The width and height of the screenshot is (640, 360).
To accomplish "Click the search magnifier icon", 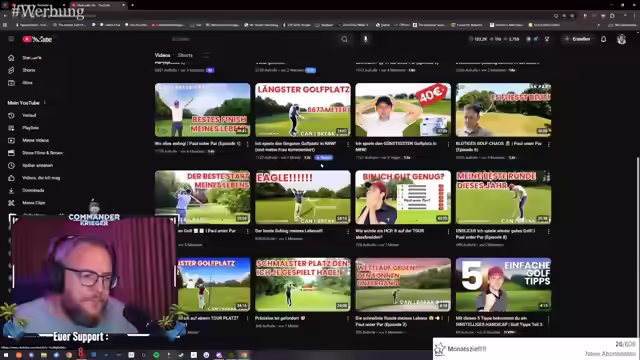I will coord(344,39).
